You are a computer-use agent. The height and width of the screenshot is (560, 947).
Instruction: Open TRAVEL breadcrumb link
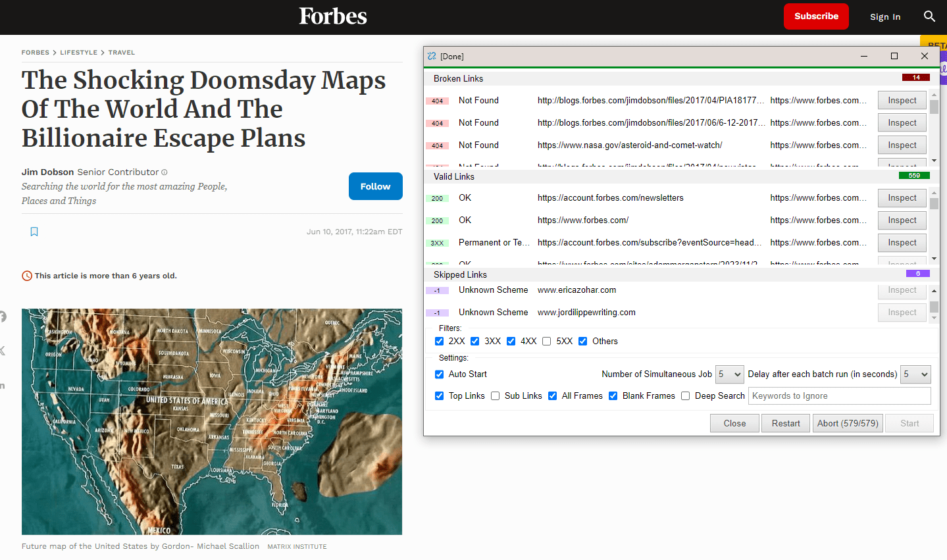click(x=122, y=53)
